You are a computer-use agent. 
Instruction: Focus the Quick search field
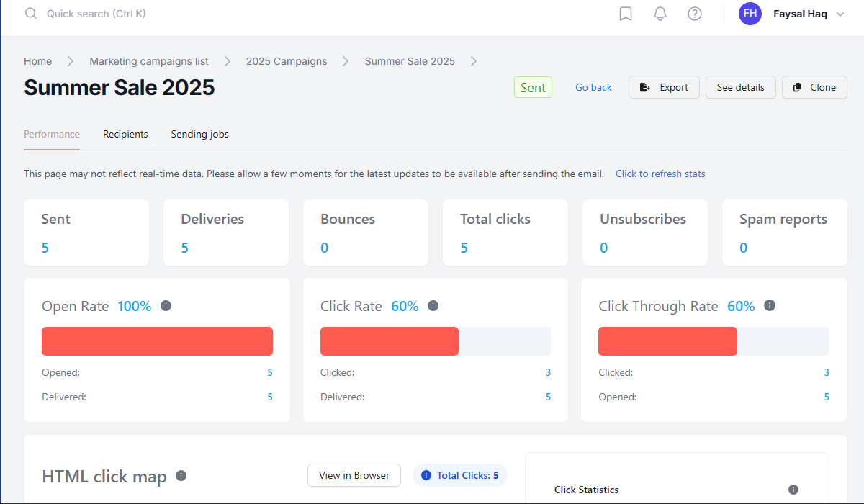pos(96,14)
